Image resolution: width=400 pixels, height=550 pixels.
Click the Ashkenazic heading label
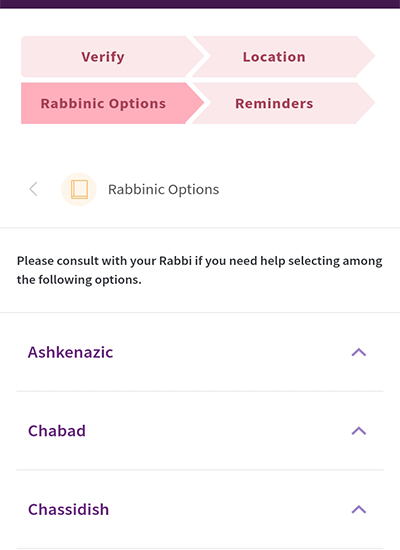[x=71, y=352]
